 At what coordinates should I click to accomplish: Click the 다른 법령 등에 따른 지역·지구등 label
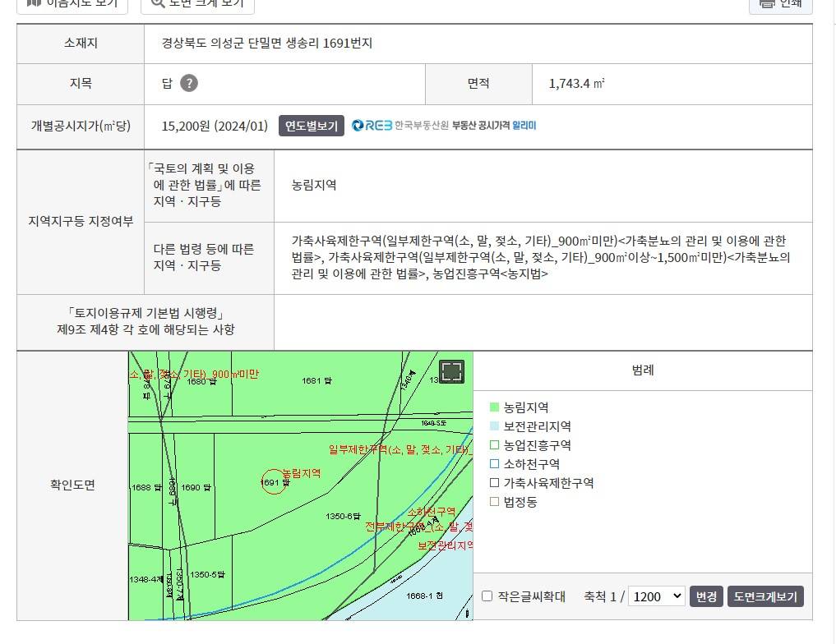coord(204,257)
